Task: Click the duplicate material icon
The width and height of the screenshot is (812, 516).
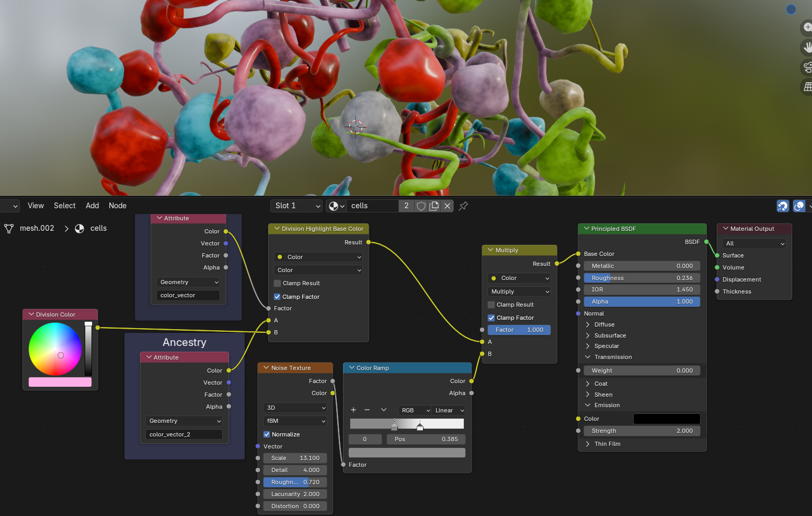Action: pos(434,206)
